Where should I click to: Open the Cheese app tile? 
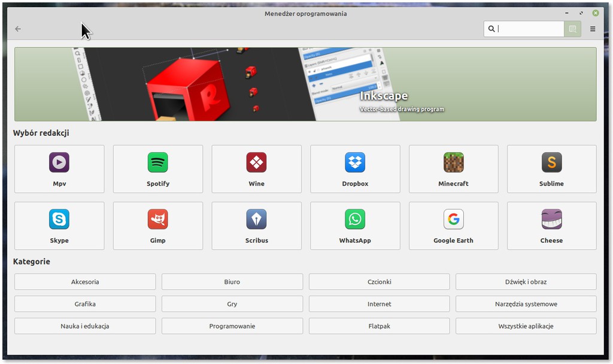pyautogui.click(x=551, y=226)
